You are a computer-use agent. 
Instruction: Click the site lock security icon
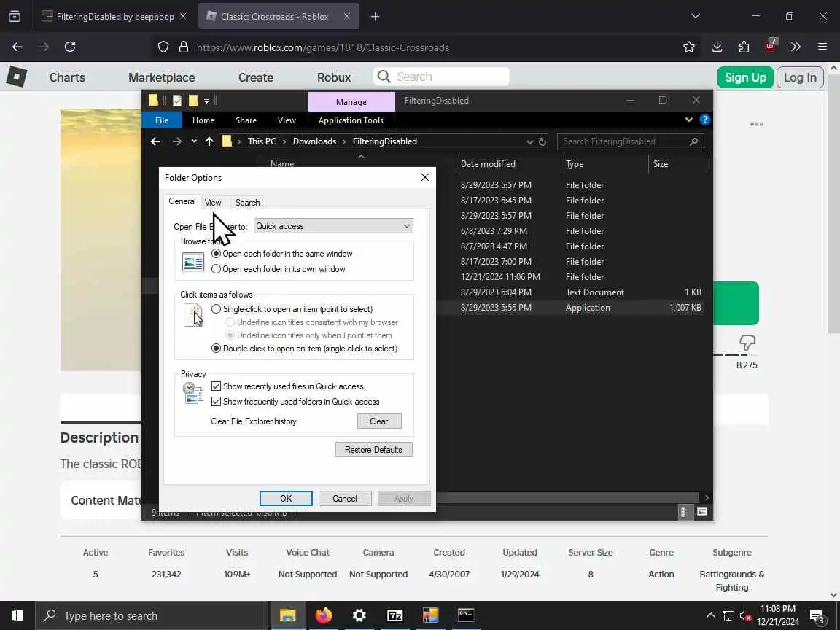tap(183, 47)
